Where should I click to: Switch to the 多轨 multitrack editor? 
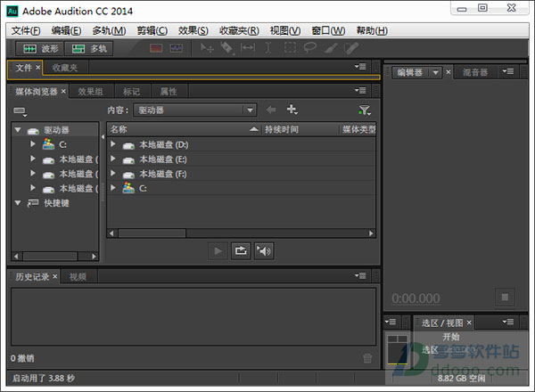pos(88,49)
